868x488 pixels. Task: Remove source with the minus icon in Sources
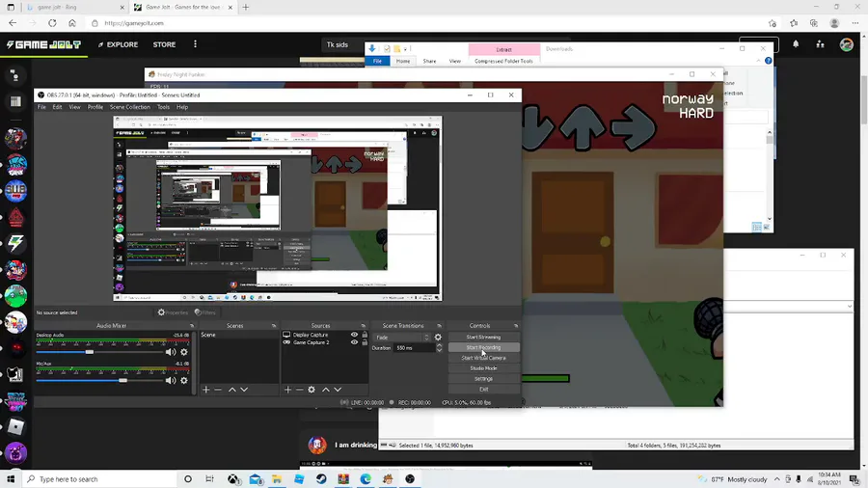click(300, 390)
